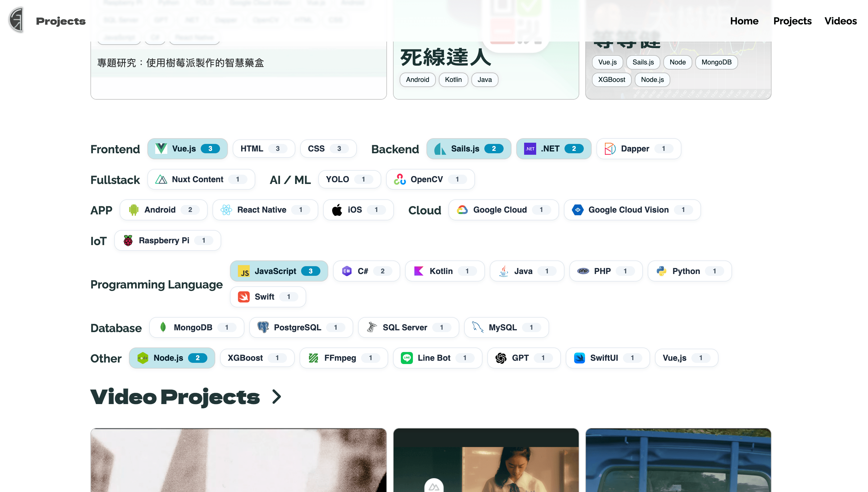Toggle the Vue.js count badge showing 3
This screenshot has height=492, width=868.
point(210,149)
